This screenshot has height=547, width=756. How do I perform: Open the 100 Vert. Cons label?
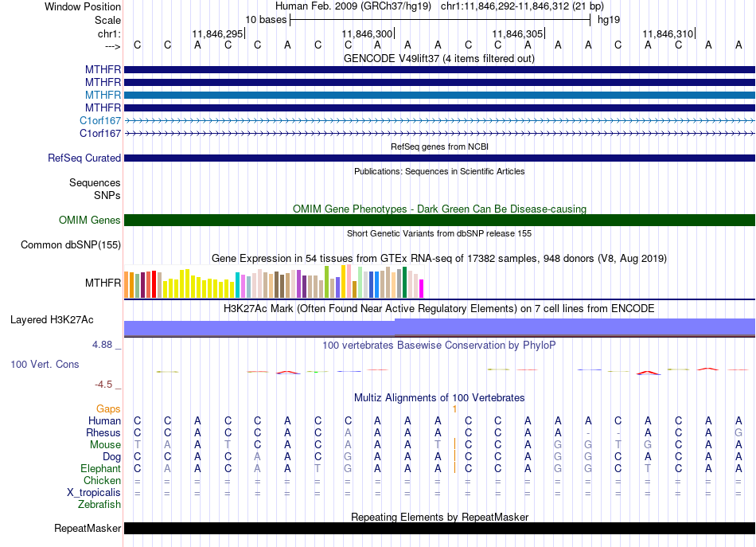45,364
